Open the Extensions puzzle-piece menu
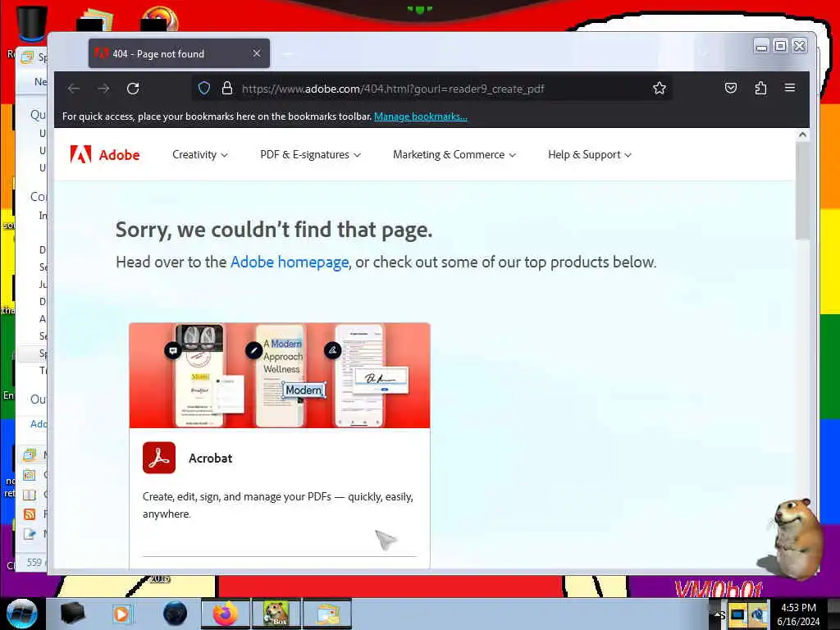The image size is (840, 630). (x=760, y=88)
